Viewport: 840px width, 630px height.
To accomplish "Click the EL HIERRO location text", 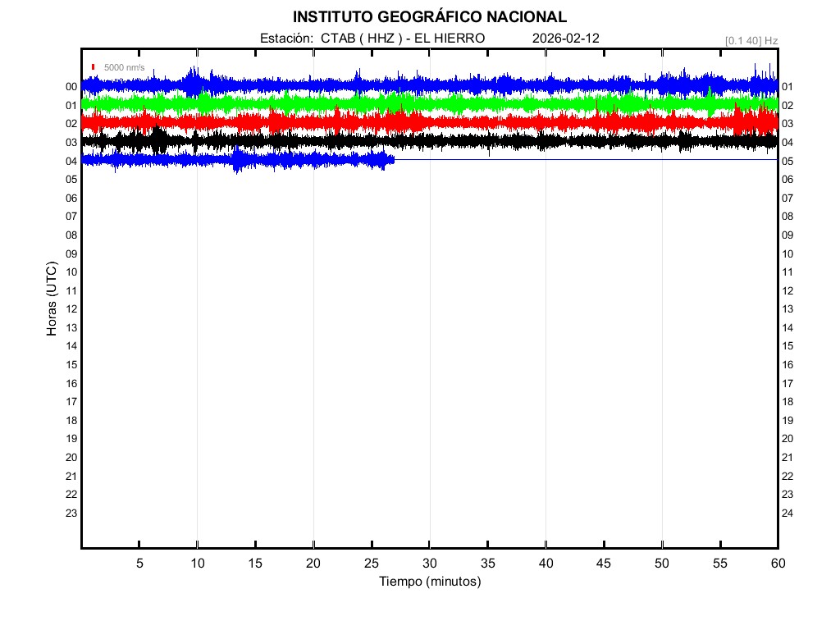I will tap(450, 39).
